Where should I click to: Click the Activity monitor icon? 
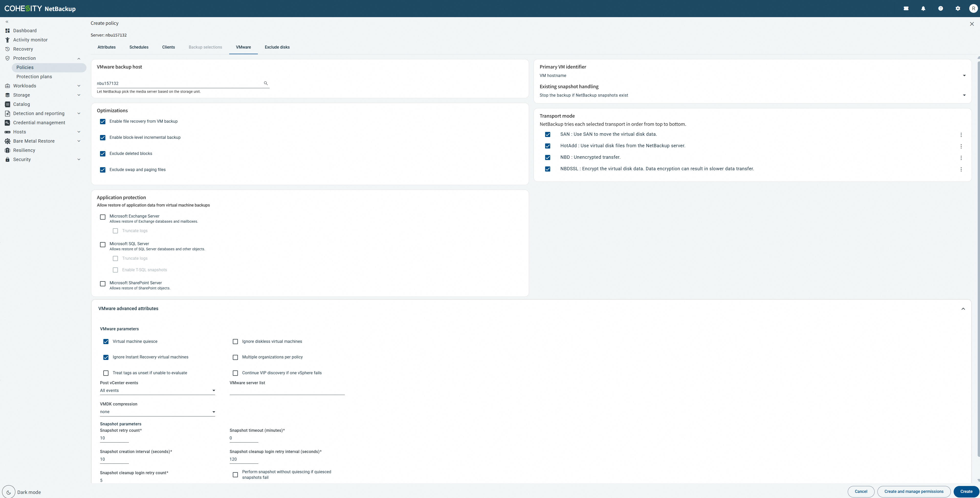[x=7, y=40]
